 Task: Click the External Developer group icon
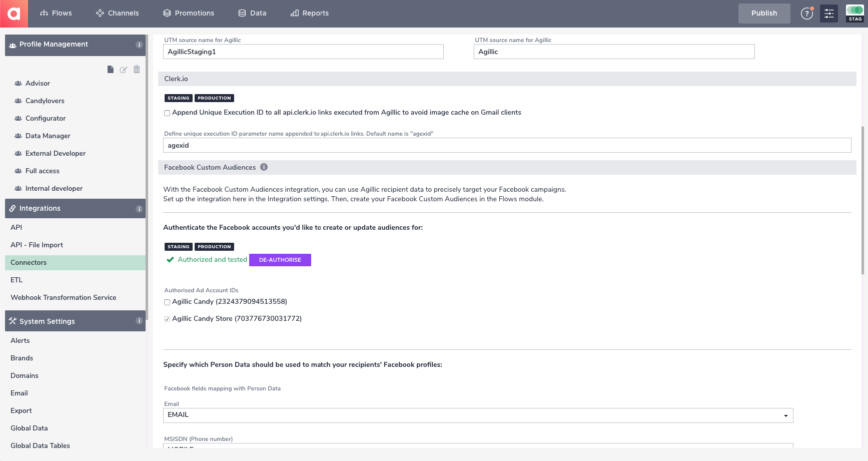tap(18, 153)
